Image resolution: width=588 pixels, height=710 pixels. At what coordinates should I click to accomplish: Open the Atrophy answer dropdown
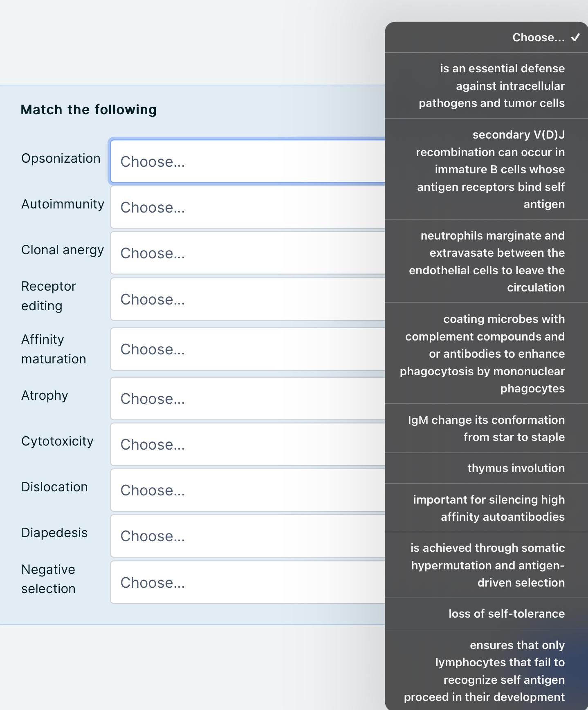(245, 399)
